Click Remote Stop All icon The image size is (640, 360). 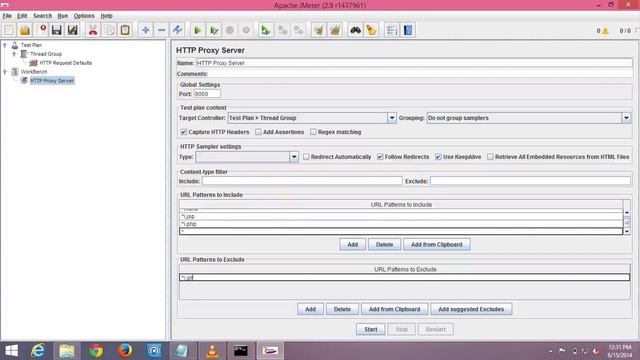[282, 30]
